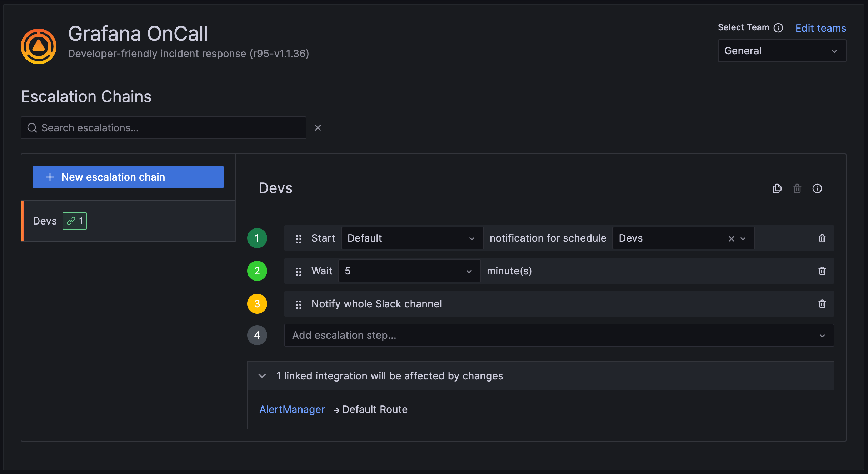Delete the Devs escalation chain
Viewport: 868px width, 474px height.
point(797,188)
